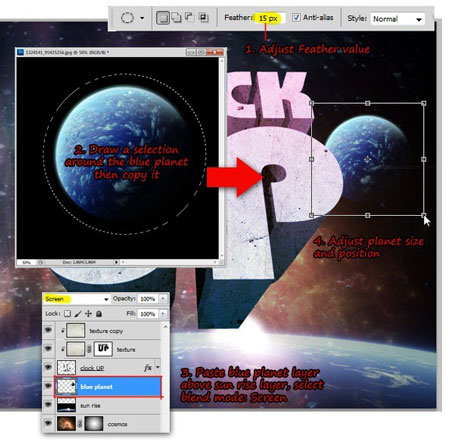Select the layer named sun rise
Viewport: 450px width, 446px height.
pyautogui.click(x=90, y=405)
